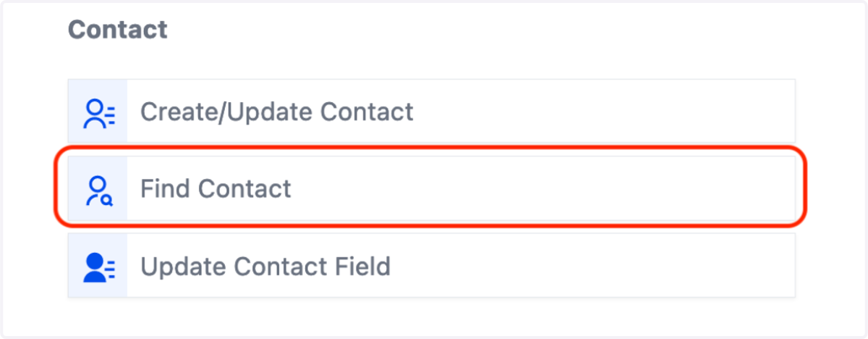Click the blue tile beside Update Contact Field

click(98, 266)
